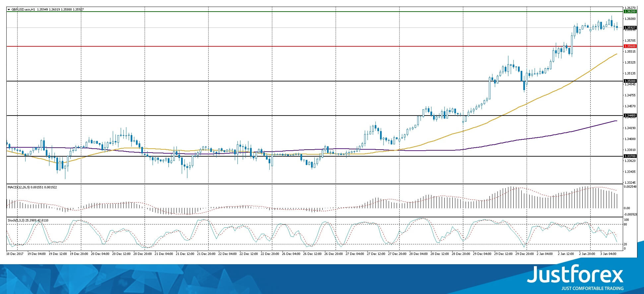644x294 pixels.
Task: Select the current price 1.35927 label
Action: point(630,28)
